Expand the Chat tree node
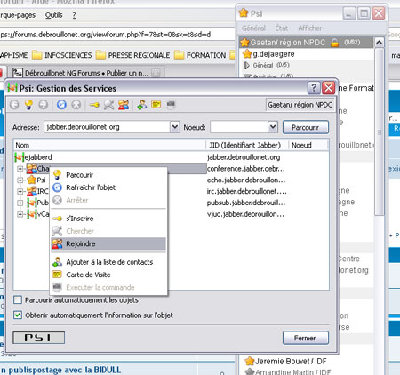This screenshot has height=375, width=400. click(x=20, y=169)
